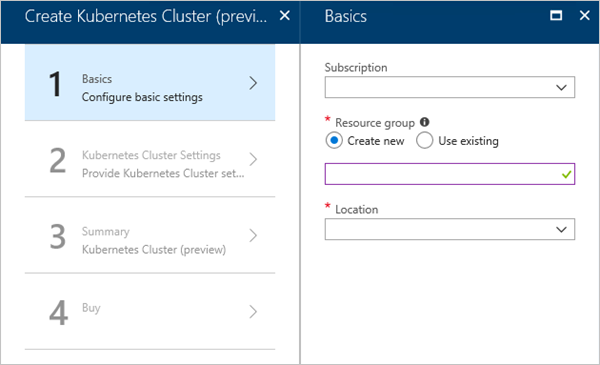Open step 2 Kubernetes Cluster Settings
The width and height of the screenshot is (600, 365).
[150, 159]
